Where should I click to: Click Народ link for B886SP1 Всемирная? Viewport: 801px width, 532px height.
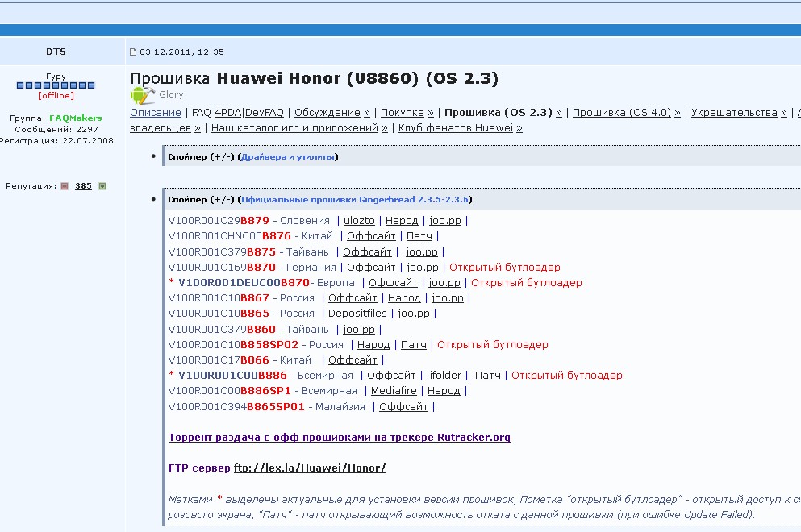tap(444, 391)
